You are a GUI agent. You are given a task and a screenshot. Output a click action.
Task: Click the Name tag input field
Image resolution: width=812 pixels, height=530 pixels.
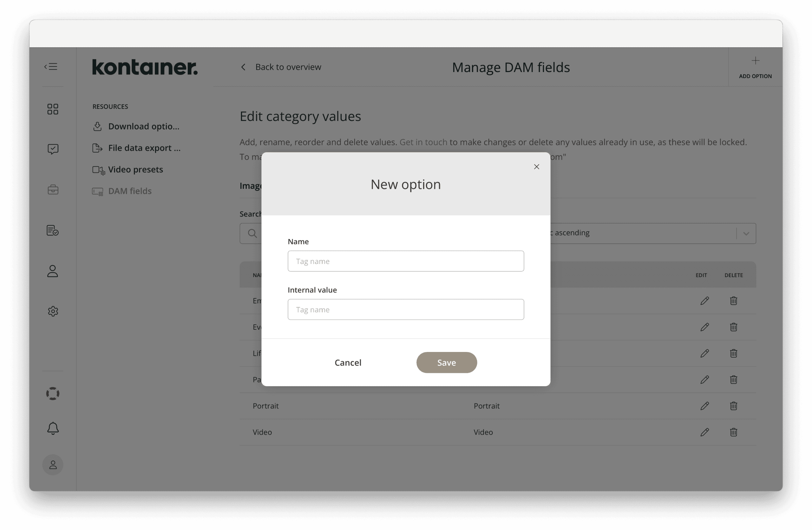coord(406,261)
